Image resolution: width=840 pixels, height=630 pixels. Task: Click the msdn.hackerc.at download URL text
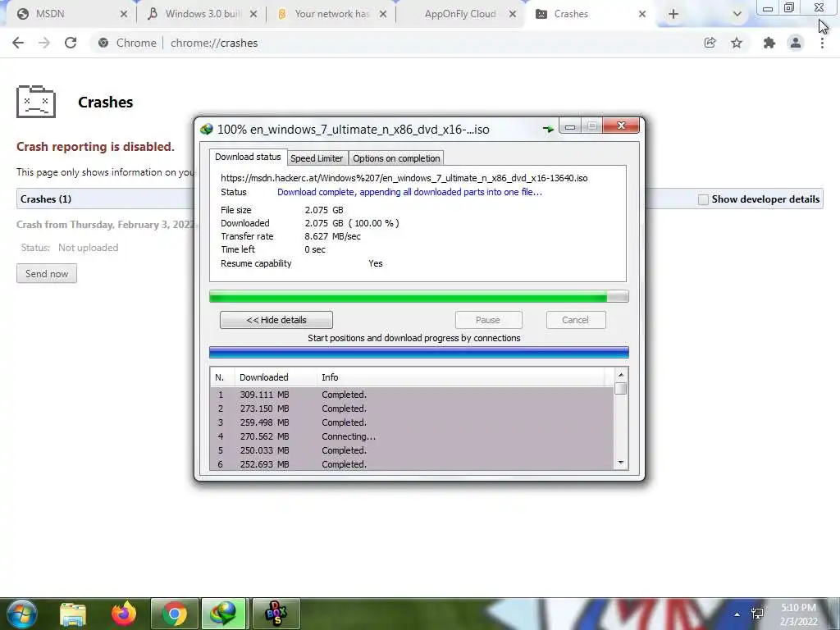point(404,178)
